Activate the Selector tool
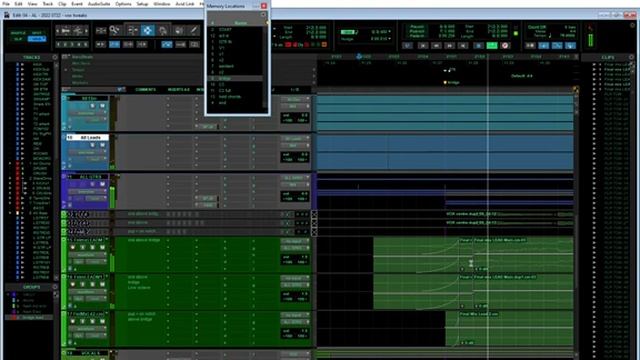This screenshot has width=640, height=360. [x=147, y=30]
